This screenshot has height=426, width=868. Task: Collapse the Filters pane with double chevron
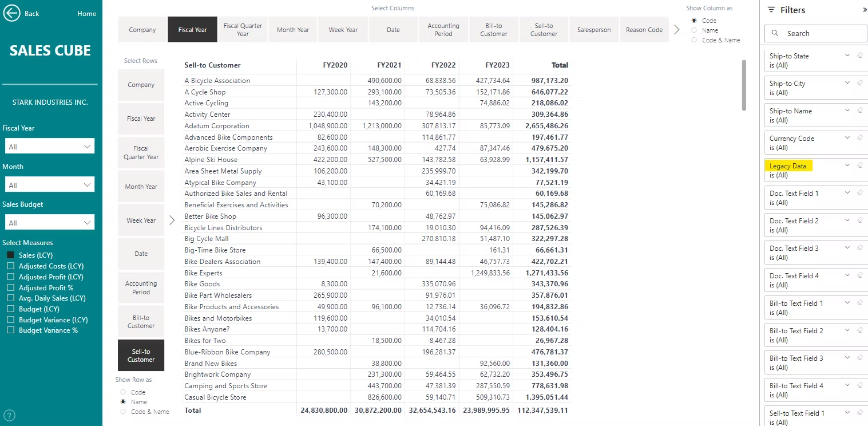864,10
